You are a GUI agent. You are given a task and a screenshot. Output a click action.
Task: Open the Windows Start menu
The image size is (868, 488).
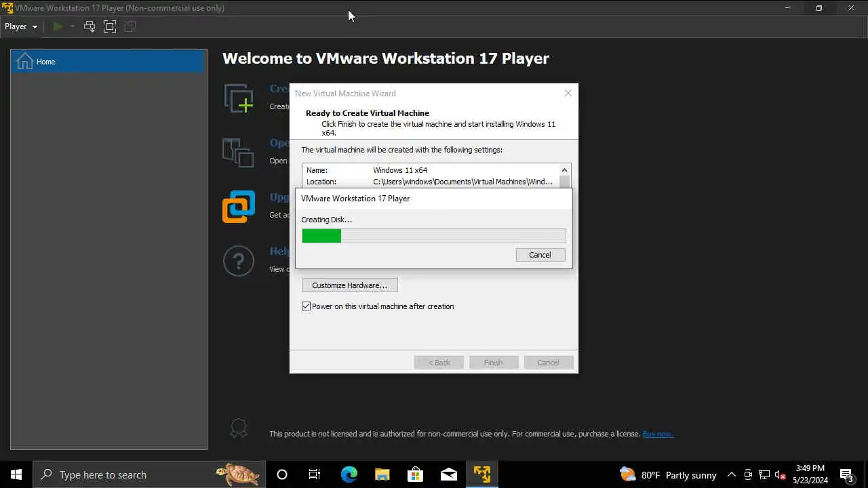(16, 474)
